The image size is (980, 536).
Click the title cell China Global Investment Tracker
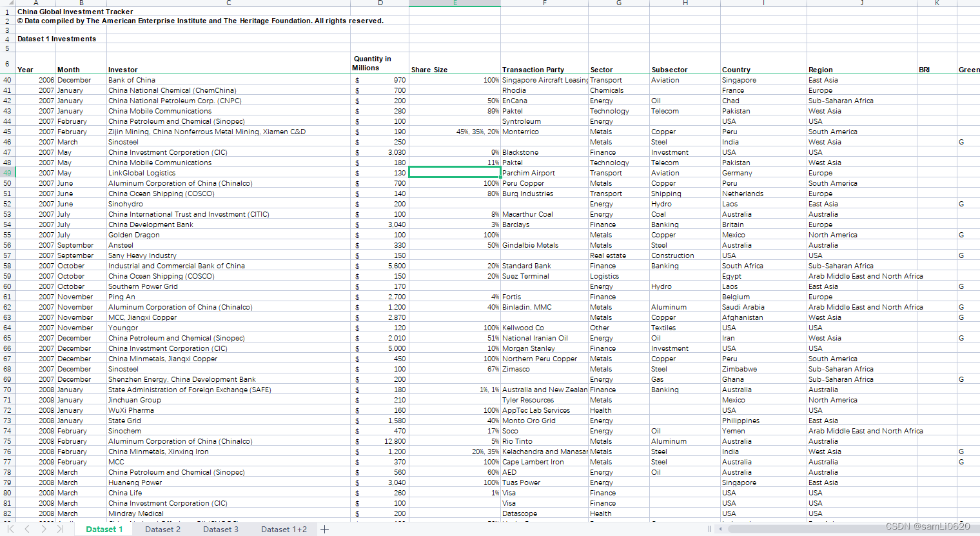75,12
